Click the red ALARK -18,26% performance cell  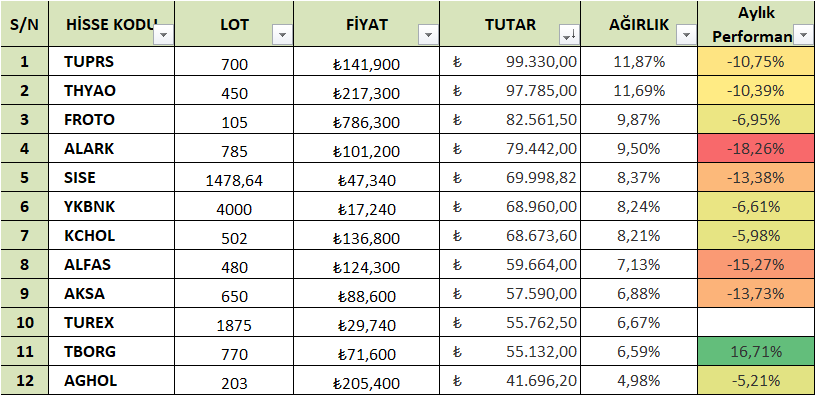point(756,149)
